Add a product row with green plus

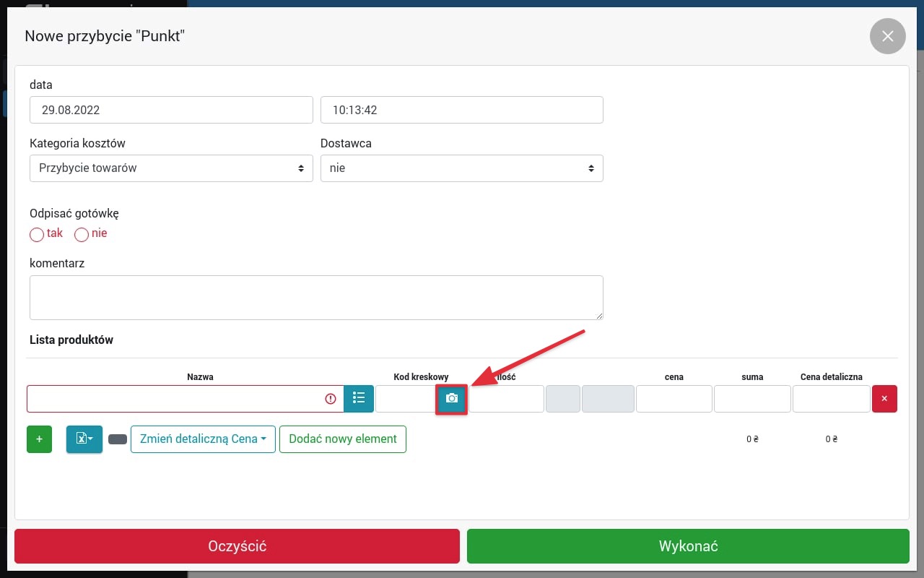[x=39, y=439]
